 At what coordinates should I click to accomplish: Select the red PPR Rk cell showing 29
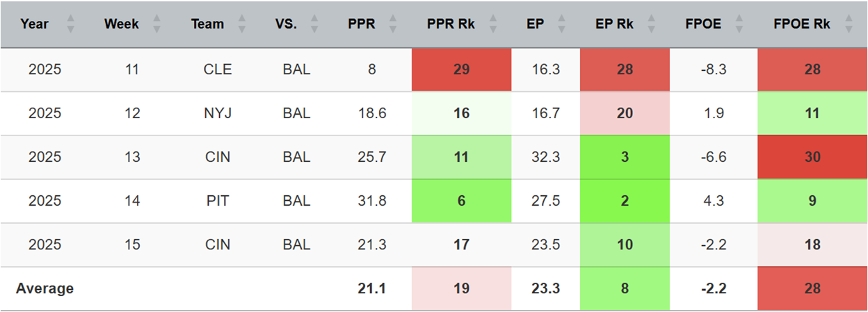click(461, 69)
